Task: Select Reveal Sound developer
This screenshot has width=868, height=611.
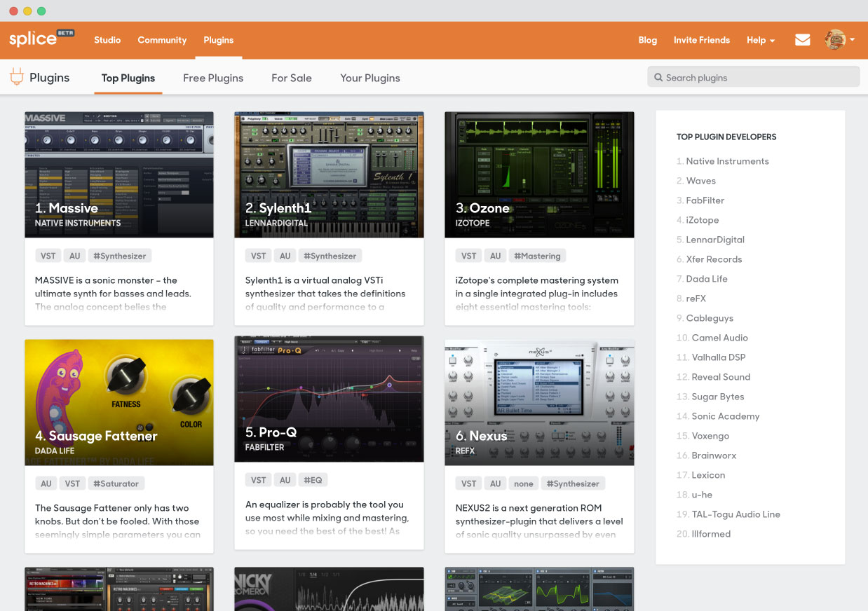Action: click(721, 377)
